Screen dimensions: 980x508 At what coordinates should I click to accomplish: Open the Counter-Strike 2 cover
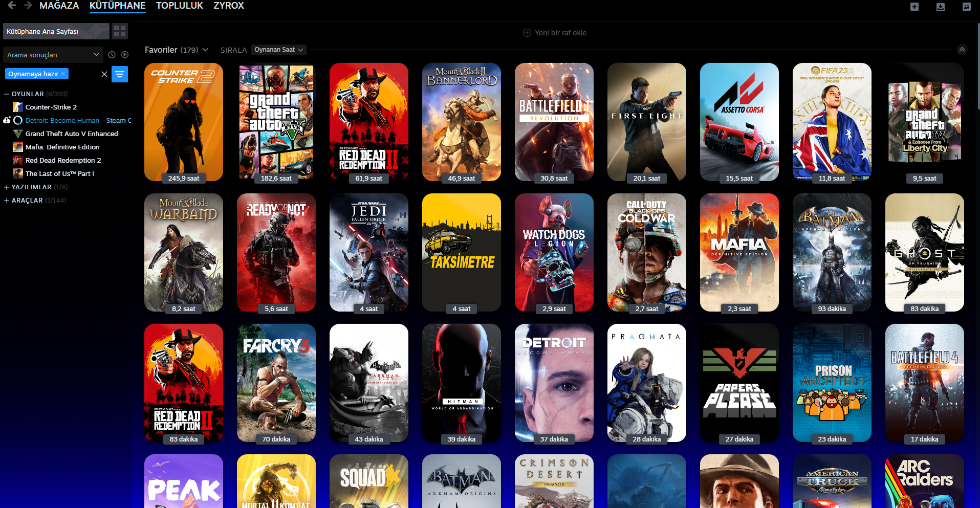(x=184, y=122)
